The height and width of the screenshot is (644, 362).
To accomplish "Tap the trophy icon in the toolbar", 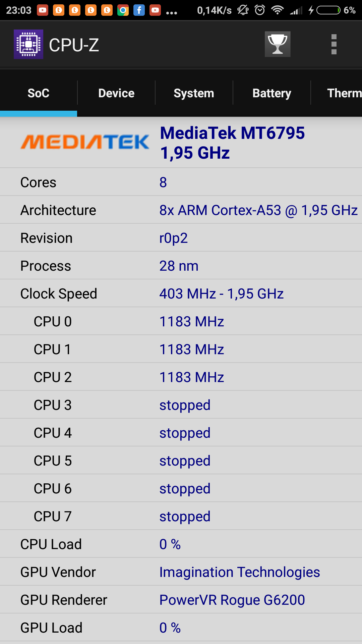I will coord(278,44).
